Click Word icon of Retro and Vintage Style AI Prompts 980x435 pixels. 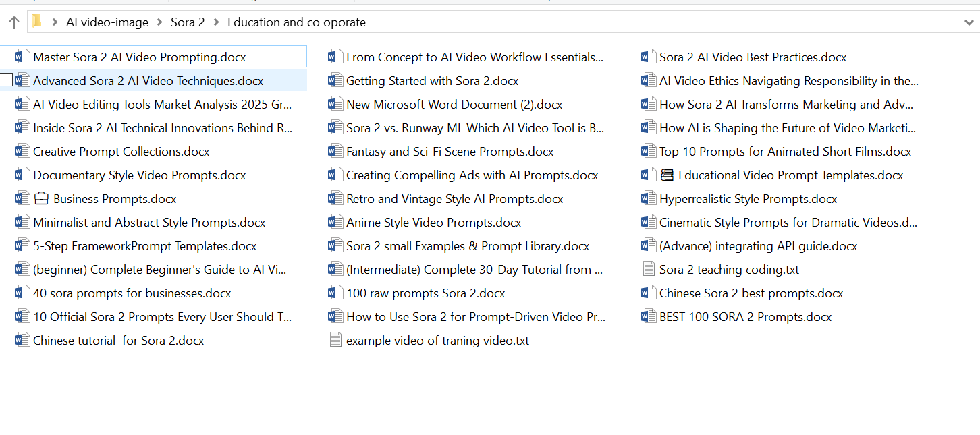coord(335,198)
